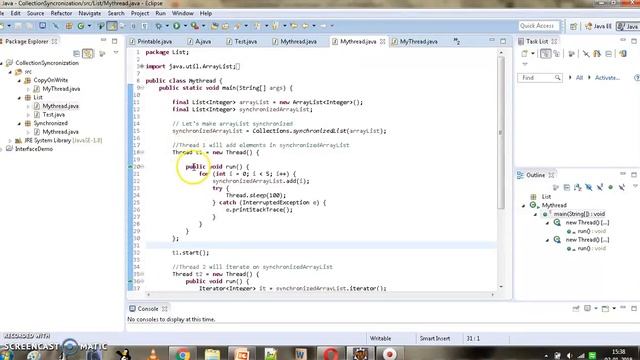Select Test.java in the Package Explorer

(x=53, y=115)
